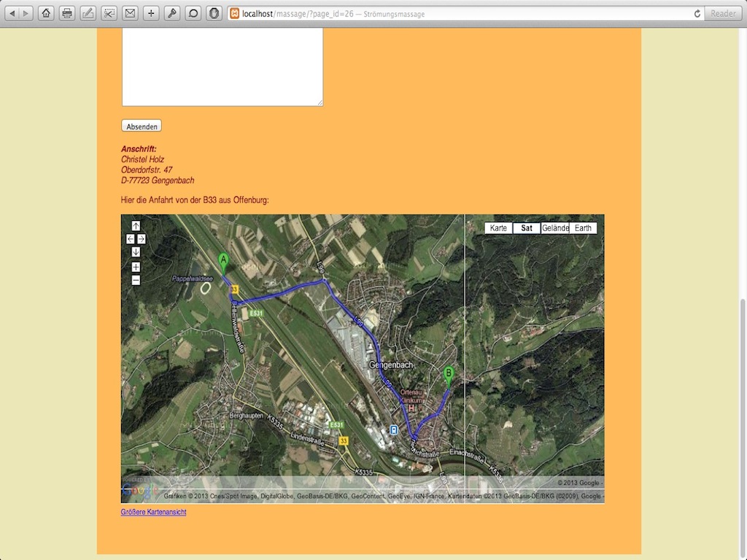Select the Earth map view
The width and height of the screenshot is (747, 560).
coord(583,228)
